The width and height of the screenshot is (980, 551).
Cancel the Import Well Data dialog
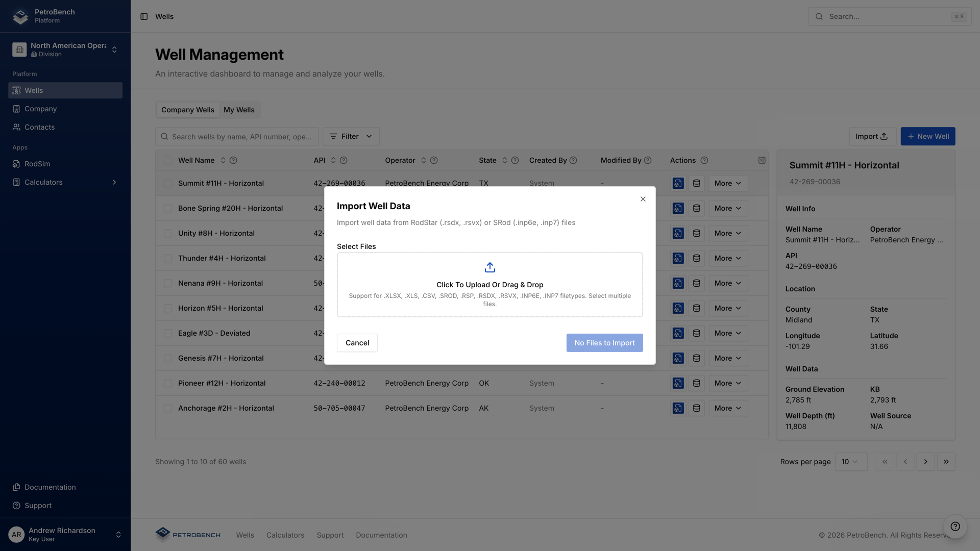point(357,342)
